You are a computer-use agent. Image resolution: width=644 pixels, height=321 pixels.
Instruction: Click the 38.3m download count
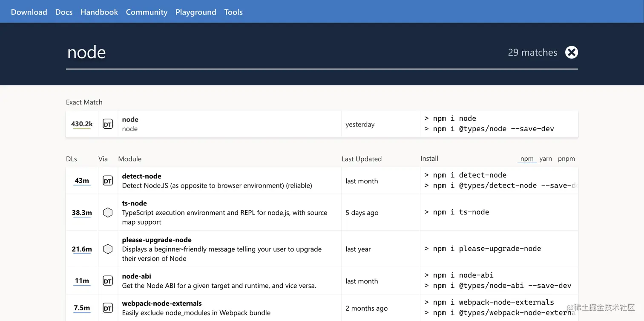(82, 213)
